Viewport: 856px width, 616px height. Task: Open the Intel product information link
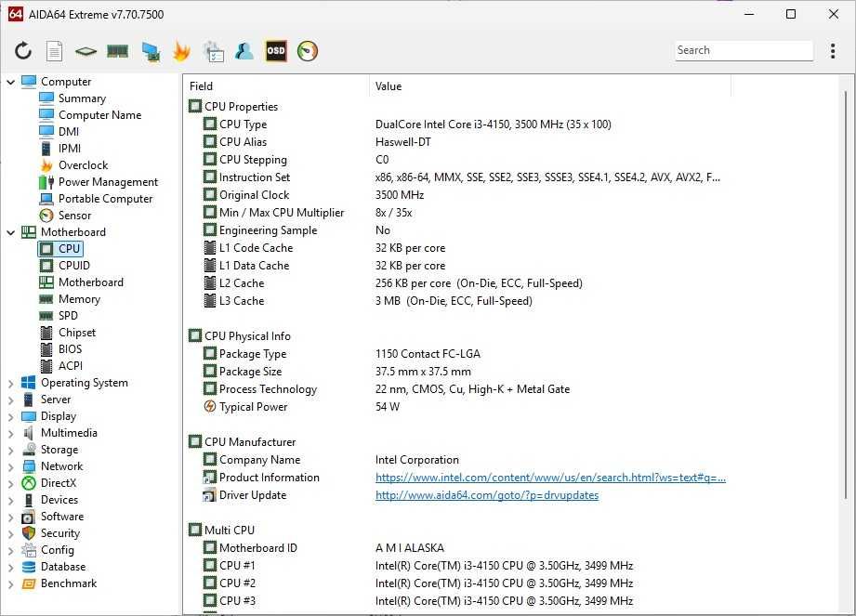pyautogui.click(x=550, y=478)
